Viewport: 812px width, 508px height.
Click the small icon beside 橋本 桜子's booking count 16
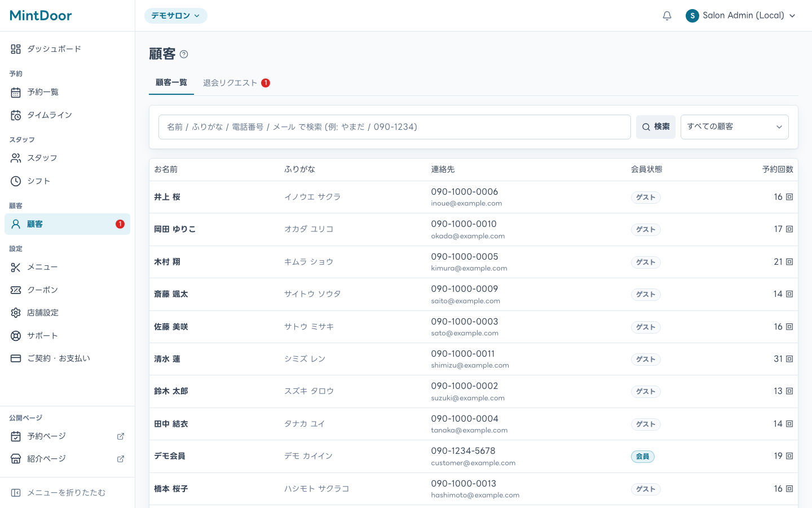(x=789, y=489)
